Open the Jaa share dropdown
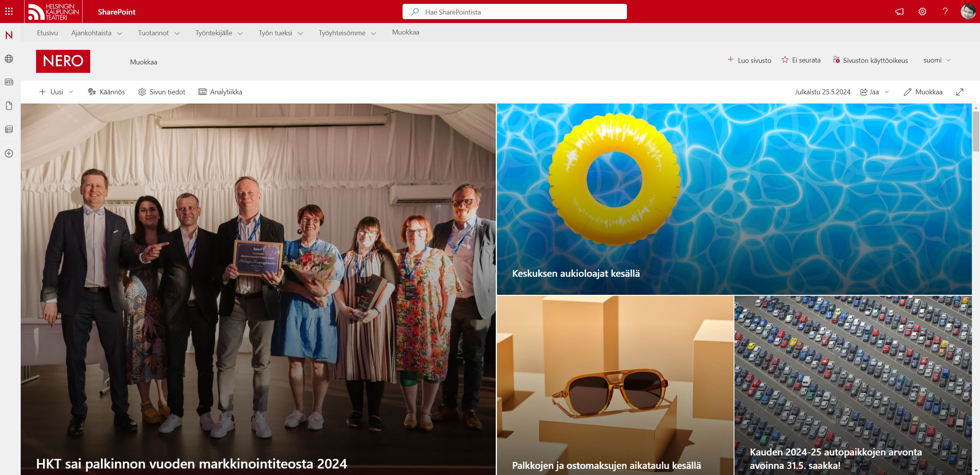Image resolution: width=980 pixels, height=475 pixels. click(887, 92)
